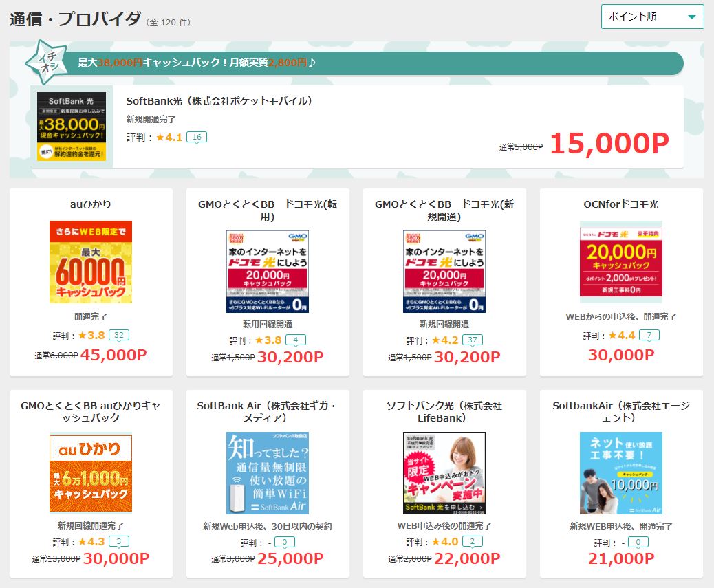
Task: Click the 30,000P value on OCNforドコモ光
Action: [x=621, y=355]
